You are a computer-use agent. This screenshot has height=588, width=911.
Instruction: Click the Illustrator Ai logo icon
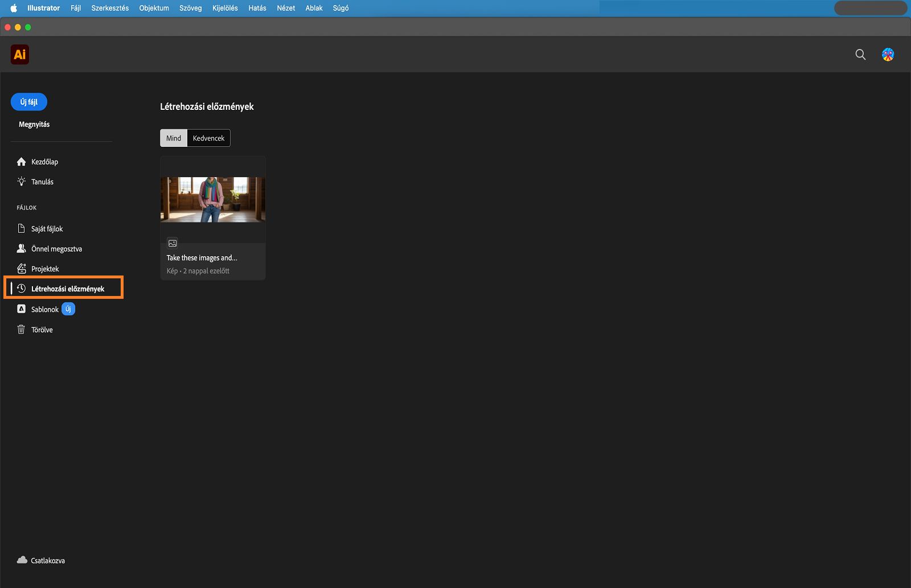point(20,55)
